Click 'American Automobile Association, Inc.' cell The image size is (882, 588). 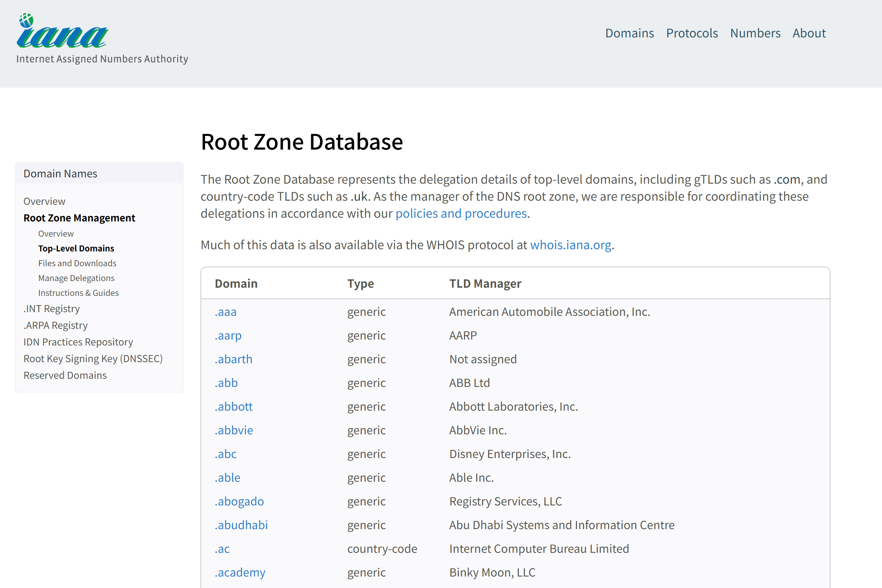[550, 312]
